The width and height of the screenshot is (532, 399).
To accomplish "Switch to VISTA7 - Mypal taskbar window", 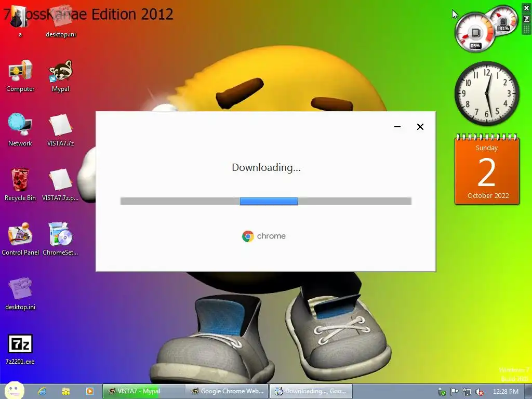I will tap(144, 391).
